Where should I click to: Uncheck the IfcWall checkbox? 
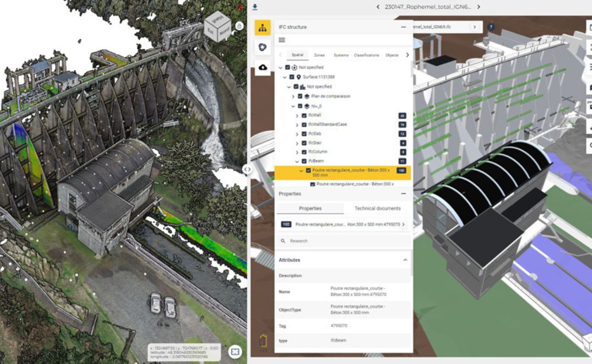304,116
